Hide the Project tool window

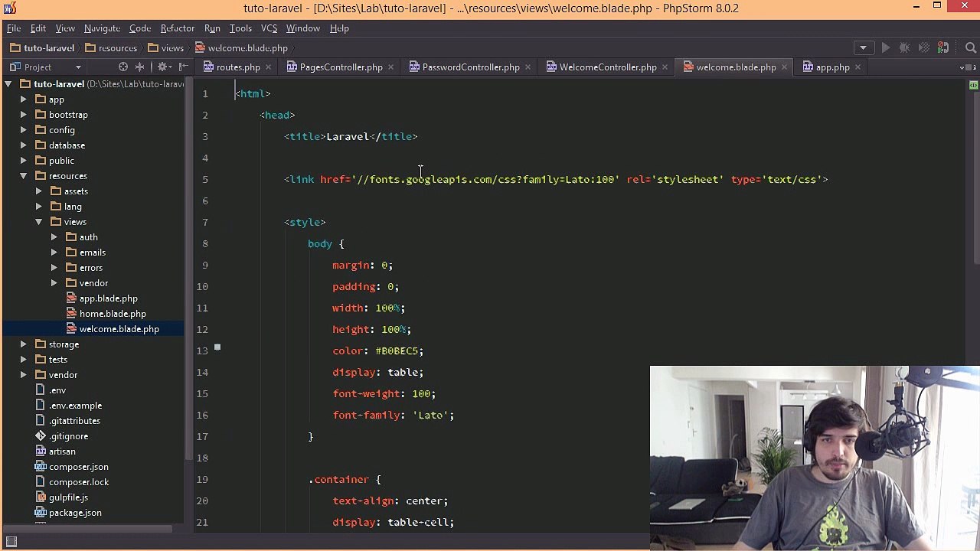tap(183, 67)
